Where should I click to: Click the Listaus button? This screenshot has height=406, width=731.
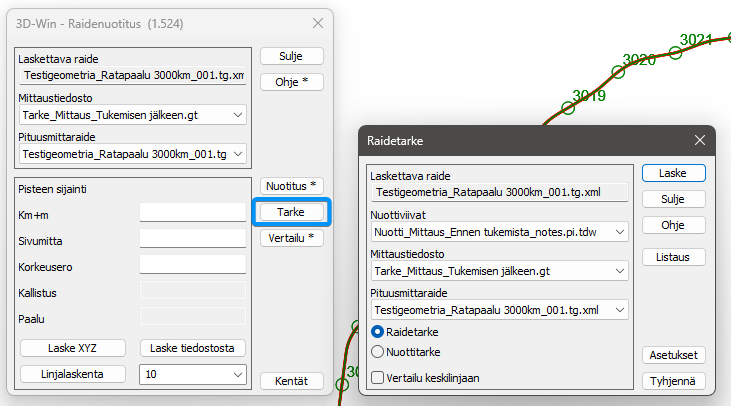[674, 258]
